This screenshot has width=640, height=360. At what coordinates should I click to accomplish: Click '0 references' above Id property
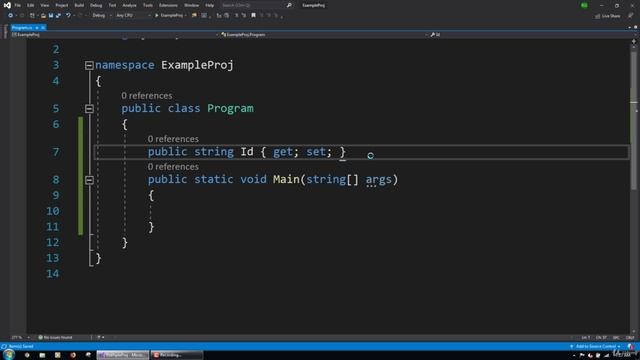(173, 139)
